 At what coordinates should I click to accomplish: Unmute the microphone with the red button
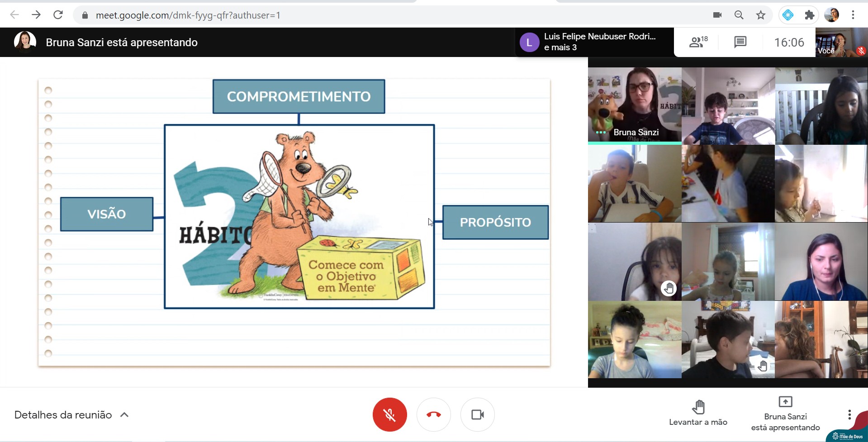[x=389, y=414]
